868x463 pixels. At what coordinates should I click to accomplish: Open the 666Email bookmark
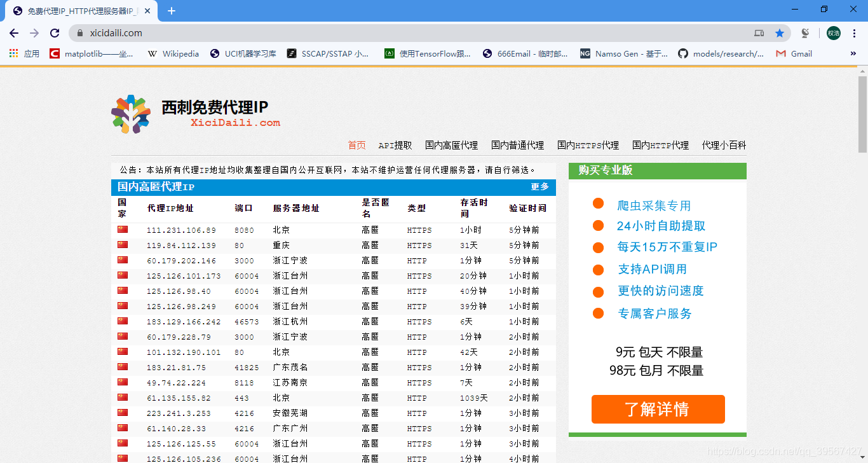pyautogui.click(x=526, y=53)
